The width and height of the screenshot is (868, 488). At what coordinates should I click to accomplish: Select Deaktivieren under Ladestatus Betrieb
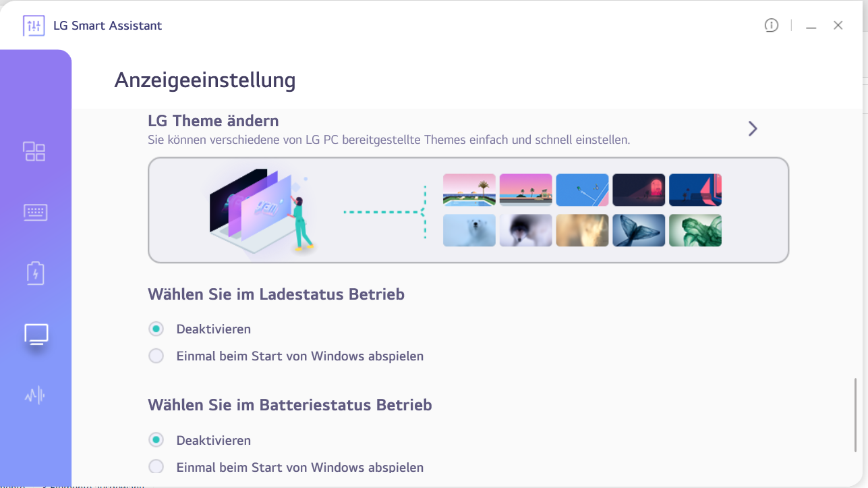(156, 329)
